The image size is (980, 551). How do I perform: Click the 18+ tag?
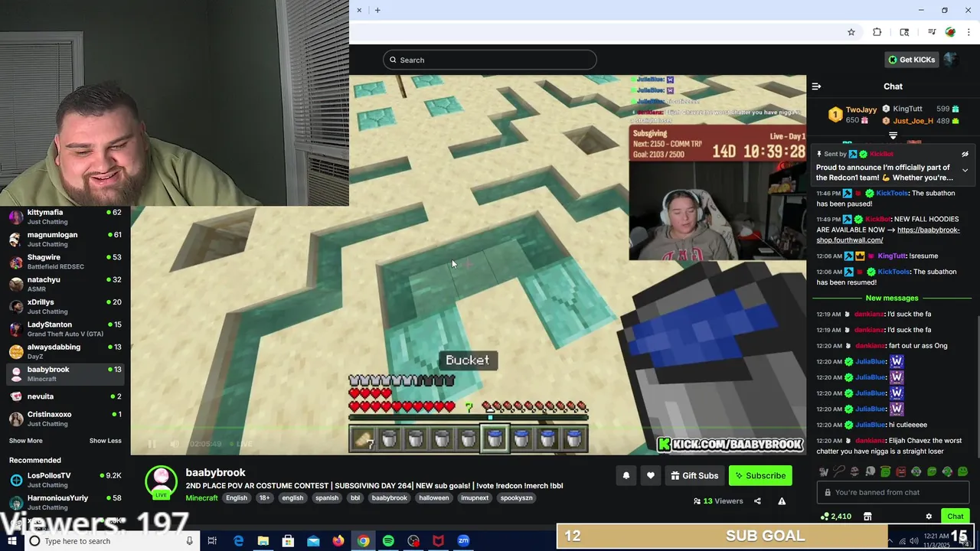coord(264,498)
